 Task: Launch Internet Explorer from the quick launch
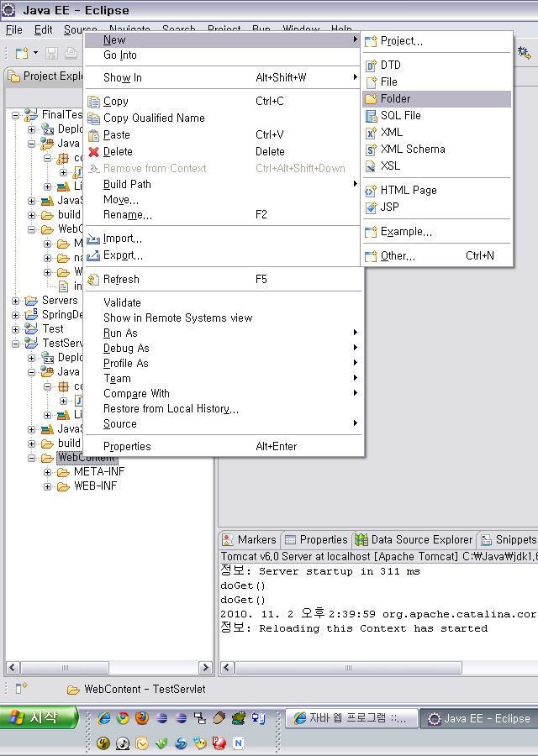pos(103,718)
